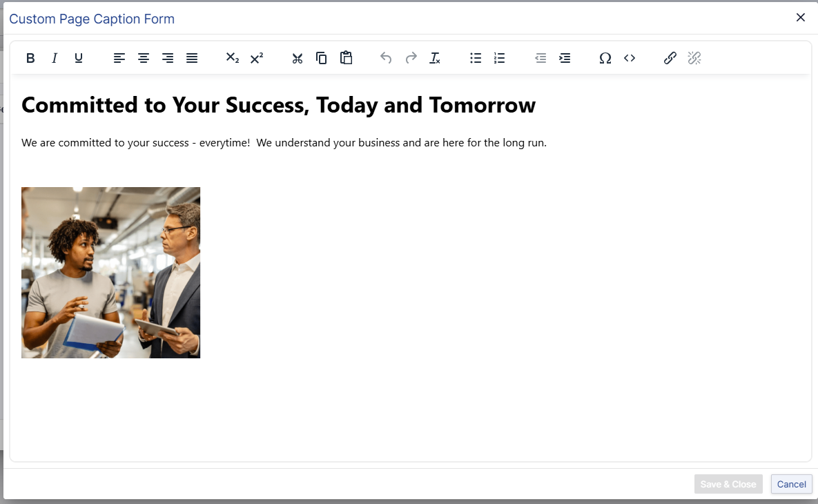Justify the paragraph text
This screenshot has height=504, width=818.
[192, 58]
